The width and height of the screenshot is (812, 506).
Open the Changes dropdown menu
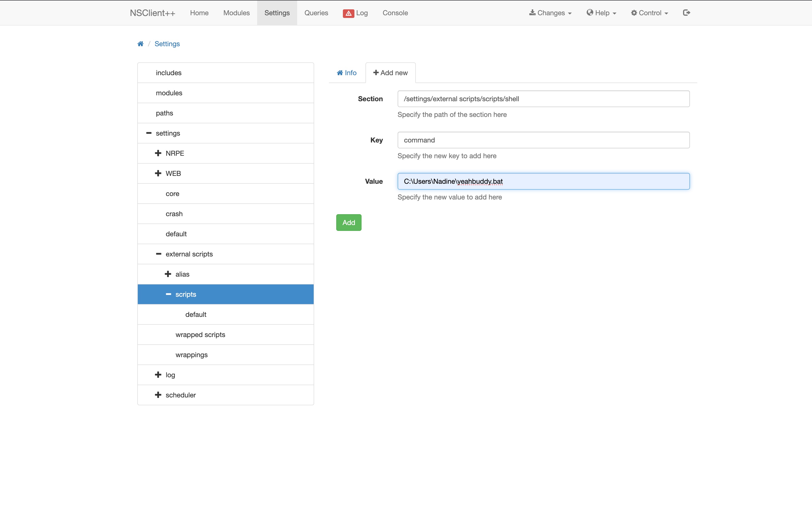[x=550, y=13]
